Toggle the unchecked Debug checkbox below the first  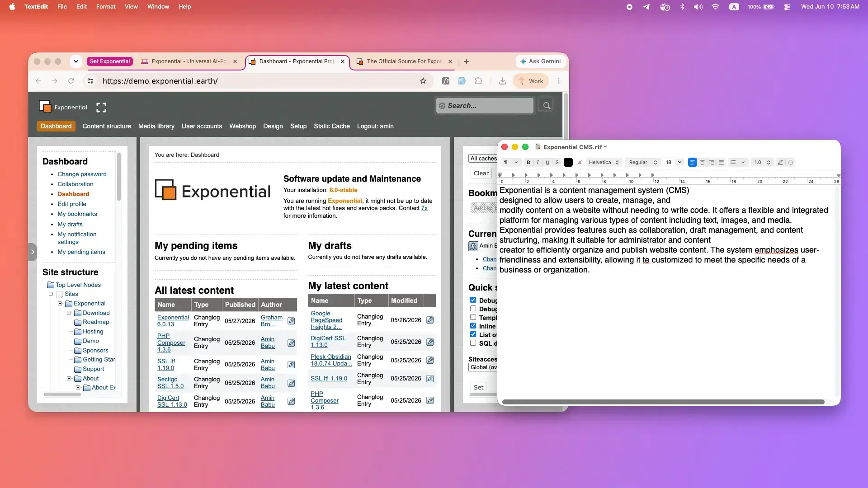(x=473, y=309)
